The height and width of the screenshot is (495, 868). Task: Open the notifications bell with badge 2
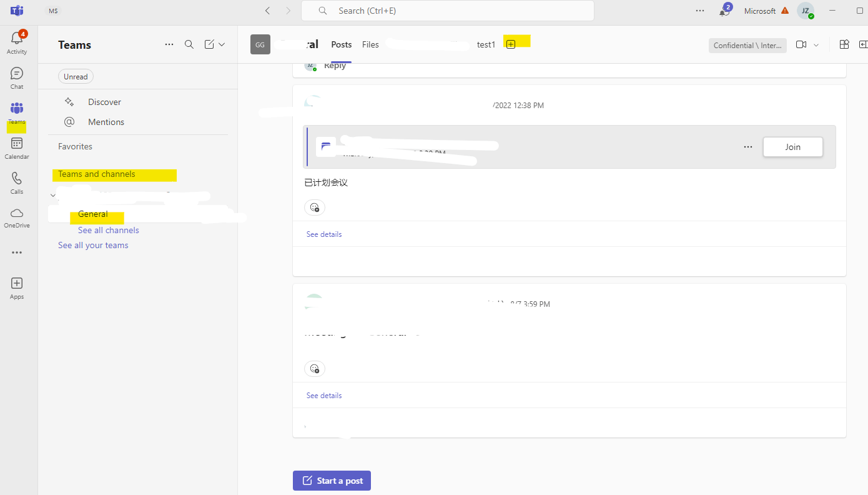tap(724, 10)
